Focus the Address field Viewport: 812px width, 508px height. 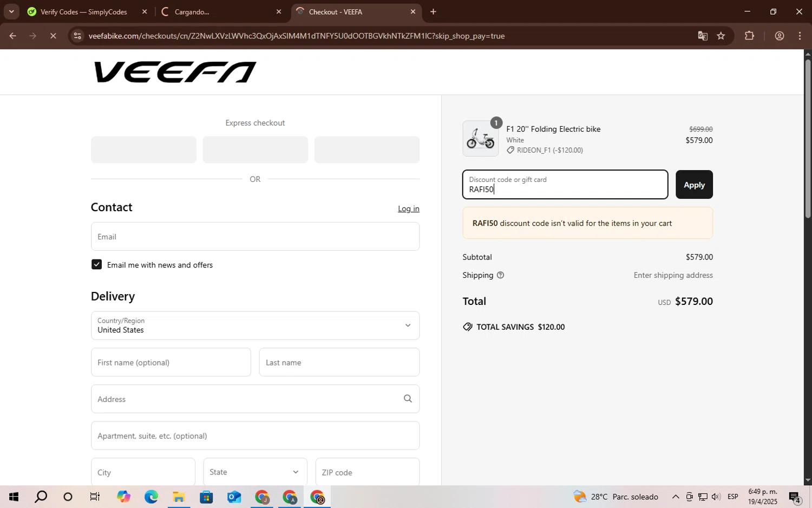coord(255,399)
